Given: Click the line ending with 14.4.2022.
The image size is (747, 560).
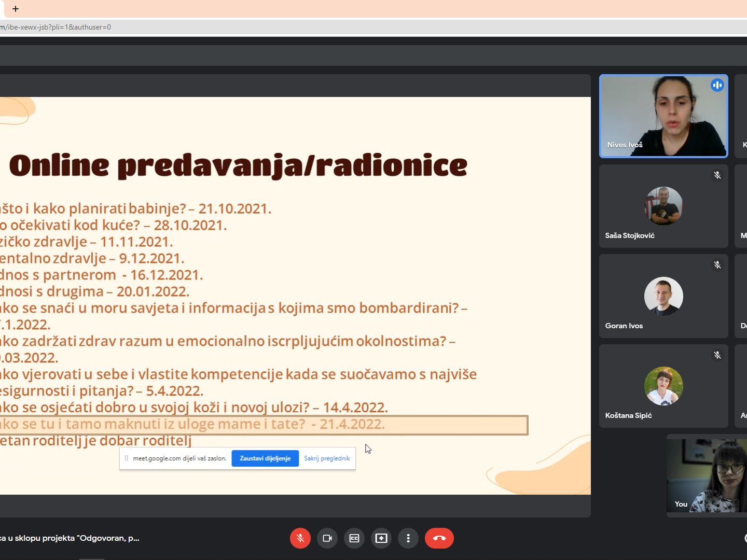Looking at the screenshot, I should tap(194, 408).
